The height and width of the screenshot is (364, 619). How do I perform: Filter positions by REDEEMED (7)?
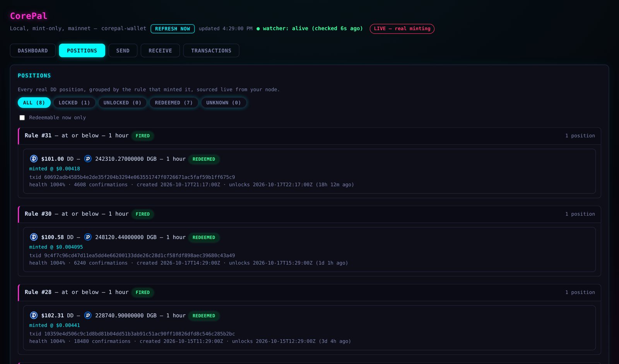(x=174, y=103)
